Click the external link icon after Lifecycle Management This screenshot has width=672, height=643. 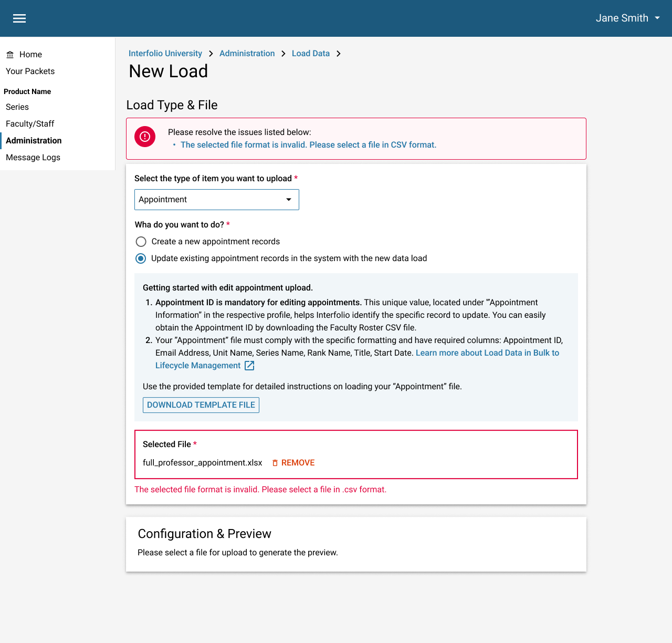tap(249, 366)
